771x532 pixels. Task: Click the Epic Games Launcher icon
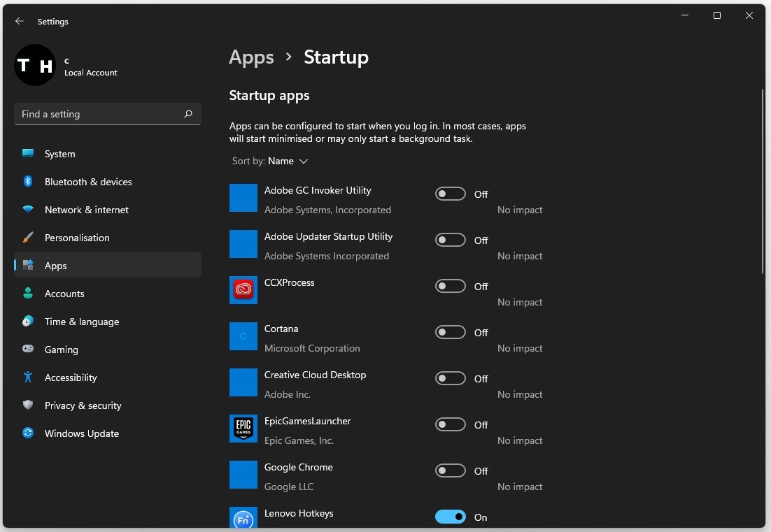tap(243, 429)
